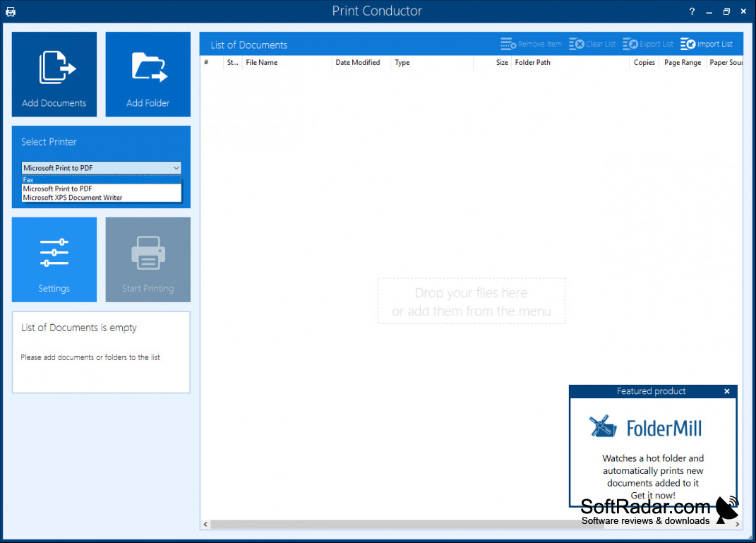Click the horizontal scrollbar left arrow
This screenshot has width=756, height=543.
(205, 524)
